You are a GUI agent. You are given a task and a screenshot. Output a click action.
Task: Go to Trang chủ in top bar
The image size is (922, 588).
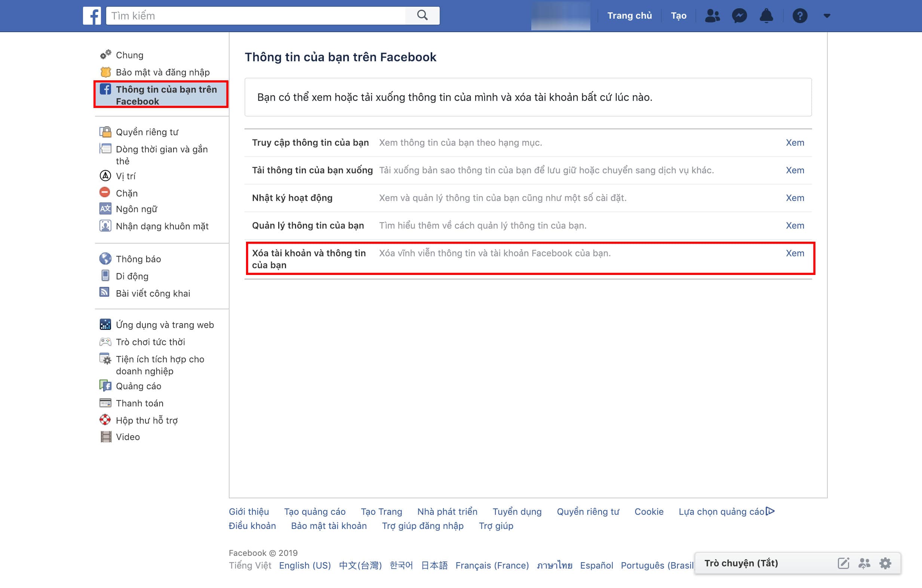coord(630,16)
